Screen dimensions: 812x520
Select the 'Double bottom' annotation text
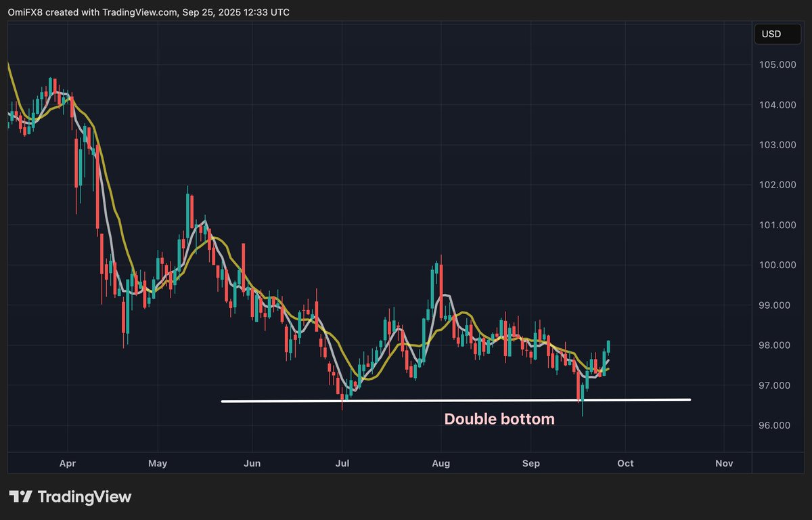coord(499,419)
